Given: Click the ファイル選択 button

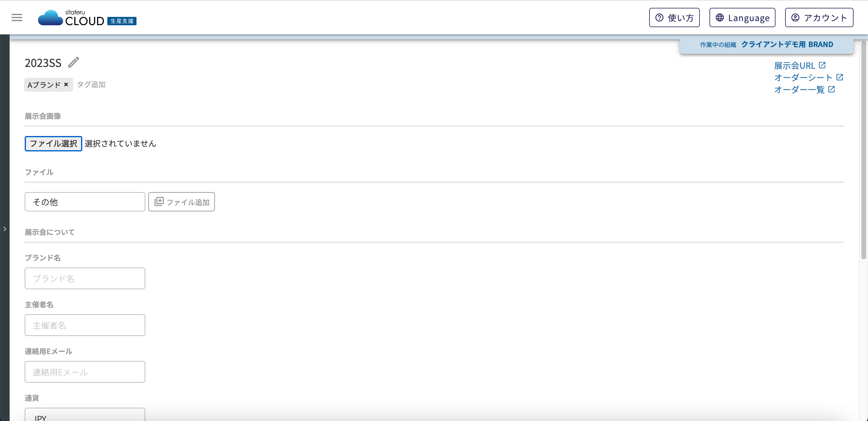Looking at the screenshot, I should click(53, 144).
